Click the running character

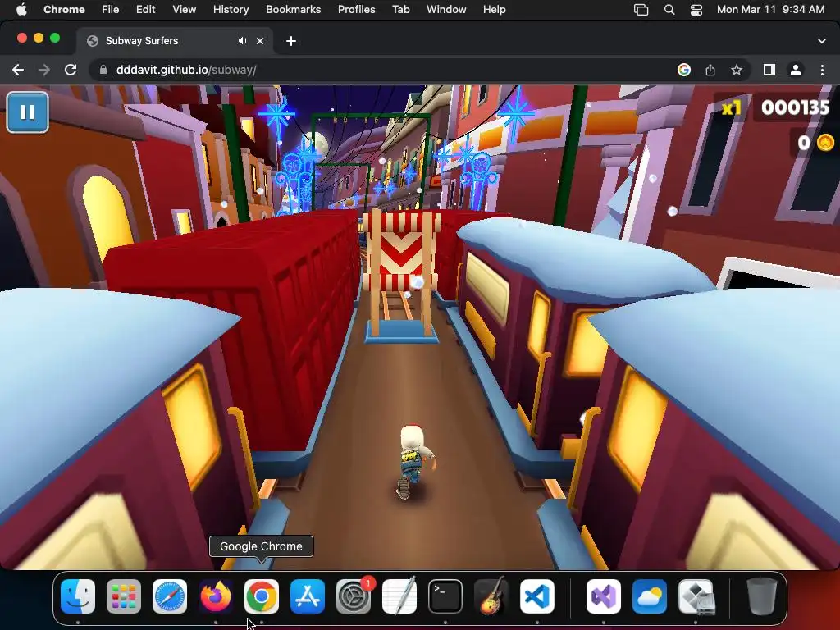click(x=414, y=461)
